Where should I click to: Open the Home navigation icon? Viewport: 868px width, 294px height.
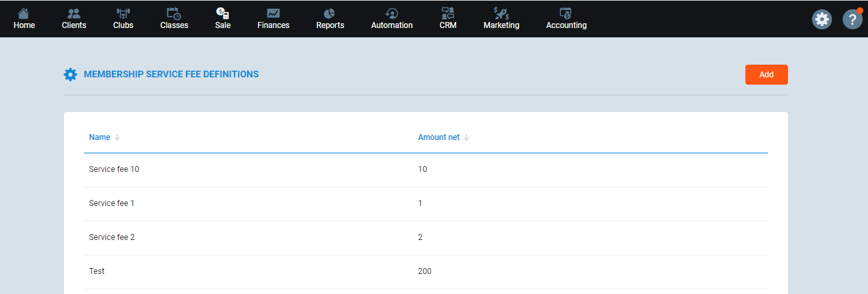coord(24,13)
